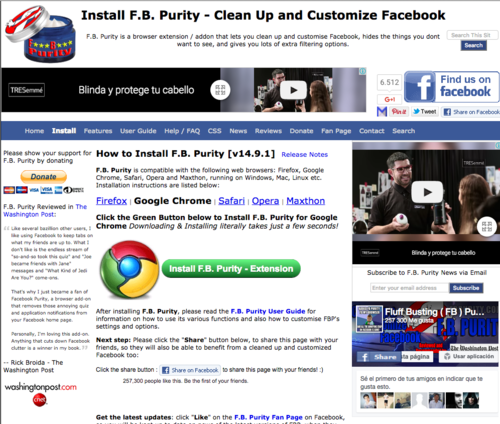Image resolution: width=500 pixels, height=424 pixels.
Task: Select the Firefox install instructions link
Action: (111, 201)
